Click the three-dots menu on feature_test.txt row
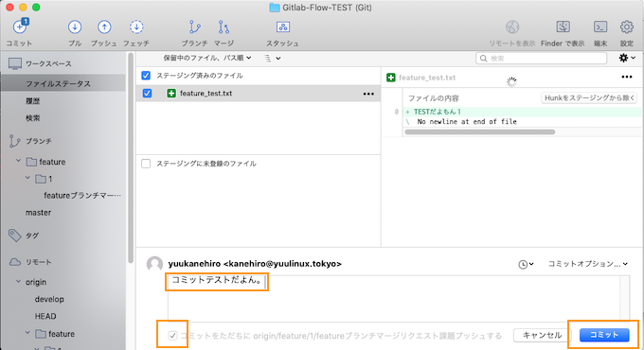This screenshot has height=350, width=644. pyautogui.click(x=368, y=94)
